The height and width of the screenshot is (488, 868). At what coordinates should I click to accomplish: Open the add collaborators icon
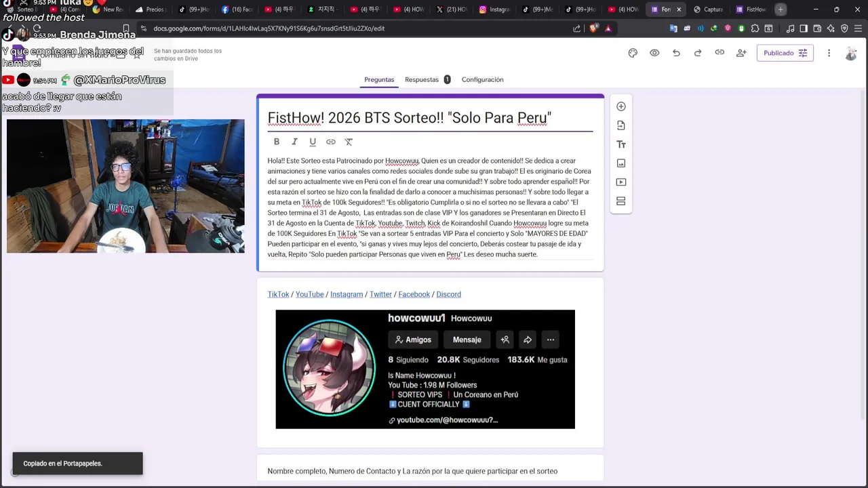click(741, 53)
